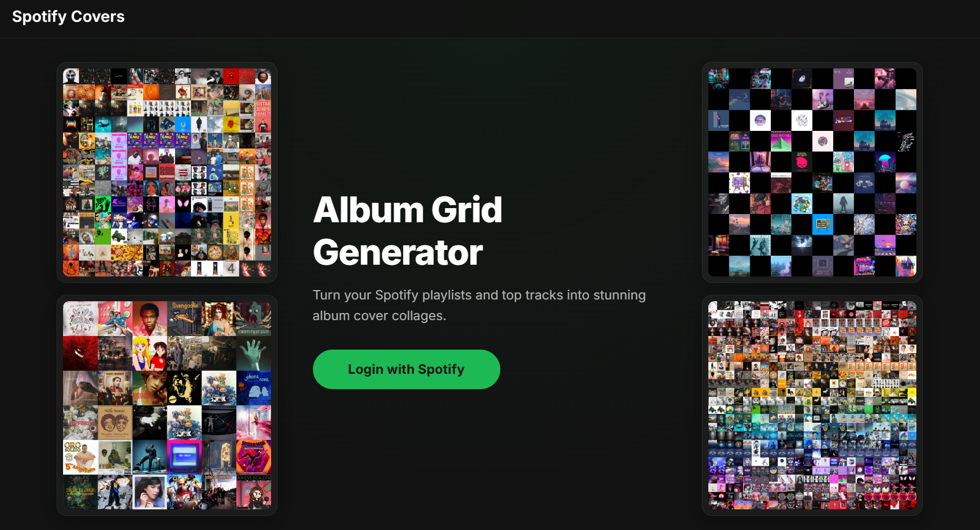Click the man in floral shirt portrait cover
Viewport: 980px width, 530px height.
point(150,318)
